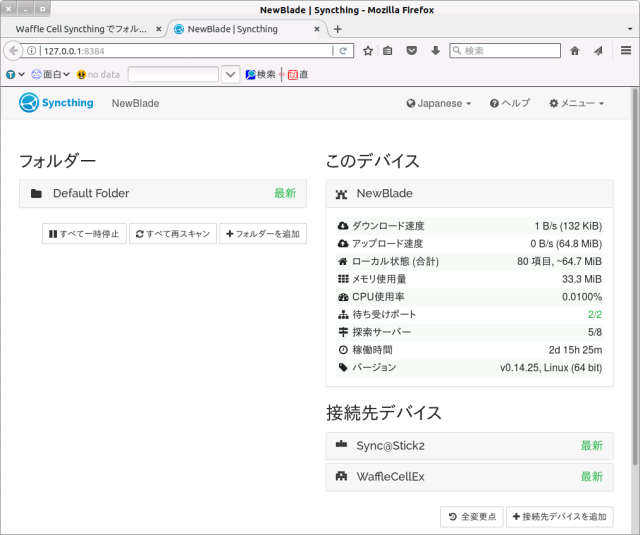This screenshot has height=535, width=640.
Task: Open the メニュー gear dropdown
Action: [576, 103]
